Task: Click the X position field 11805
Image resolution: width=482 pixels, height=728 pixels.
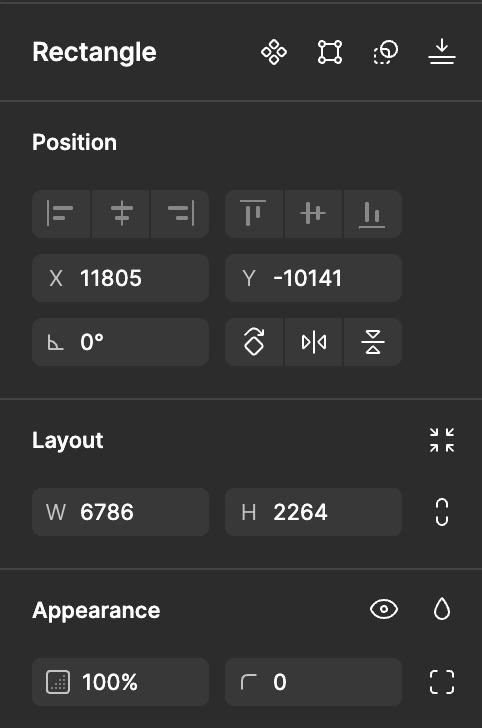Action: coord(120,278)
